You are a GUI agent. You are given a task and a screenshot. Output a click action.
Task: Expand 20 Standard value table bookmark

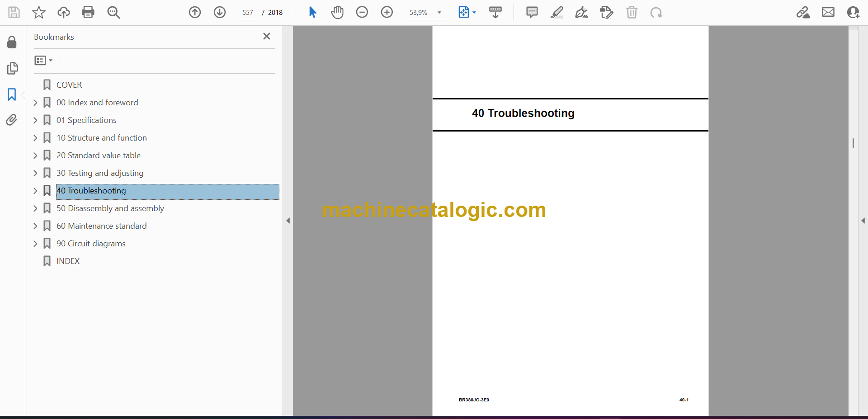(x=35, y=155)
